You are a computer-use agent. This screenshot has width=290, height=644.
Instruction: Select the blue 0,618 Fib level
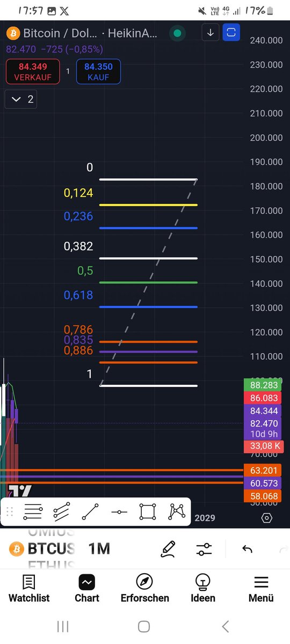(148, 307)
